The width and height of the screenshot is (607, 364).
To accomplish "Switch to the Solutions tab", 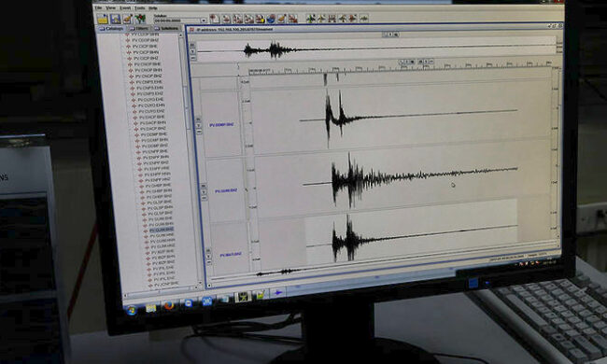I will click(x=167, y=28).
